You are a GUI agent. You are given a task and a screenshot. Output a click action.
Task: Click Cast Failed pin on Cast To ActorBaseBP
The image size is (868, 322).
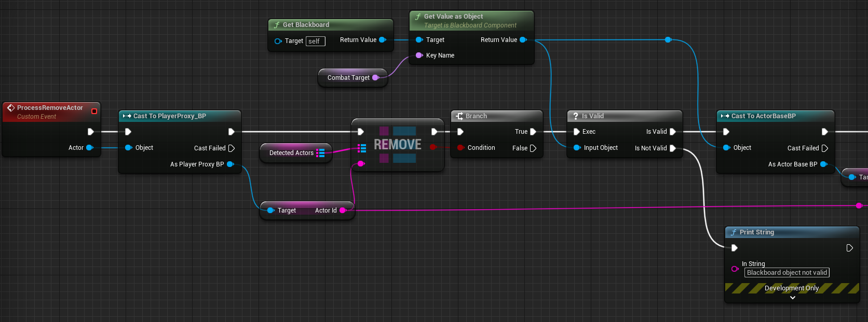[825, 148]
